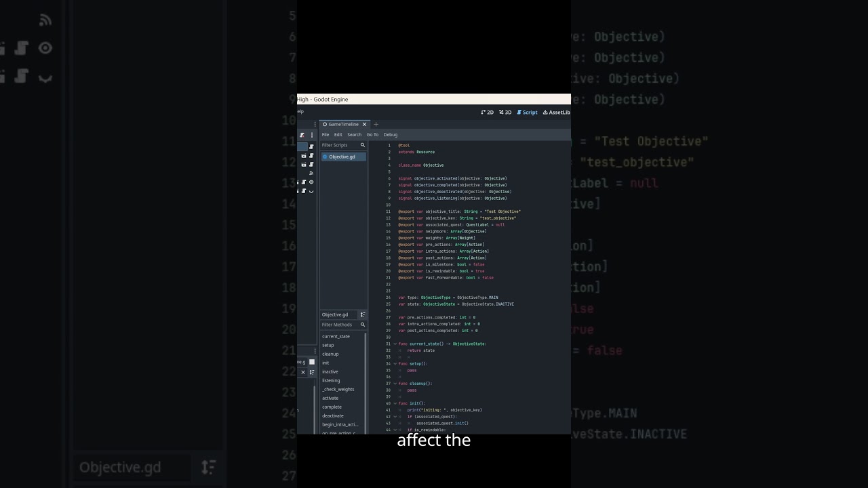Click the associated_quest export line
The height and width of the screenshot is (488, 868).
pos(451,224)
